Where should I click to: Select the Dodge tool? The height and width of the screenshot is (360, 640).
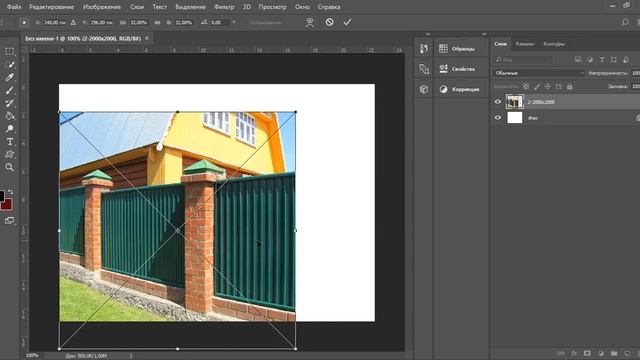pyautogui.click(x=10, y=129)
